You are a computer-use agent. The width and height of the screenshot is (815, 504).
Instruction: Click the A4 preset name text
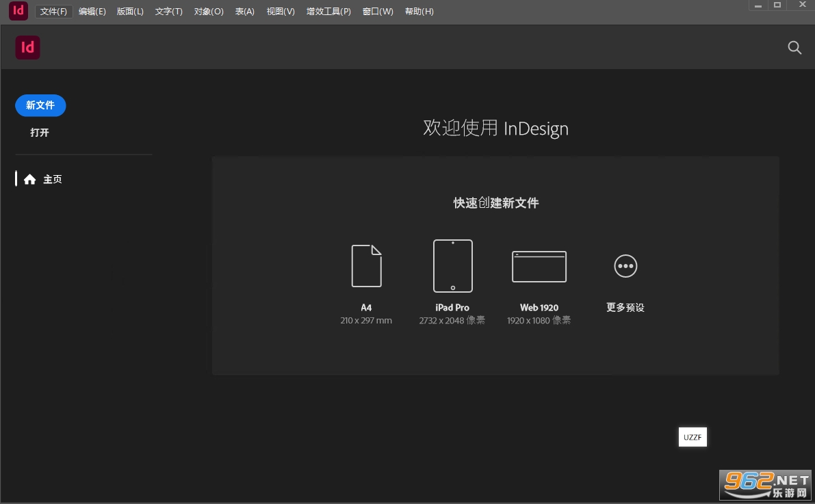[x=366, y=308]
